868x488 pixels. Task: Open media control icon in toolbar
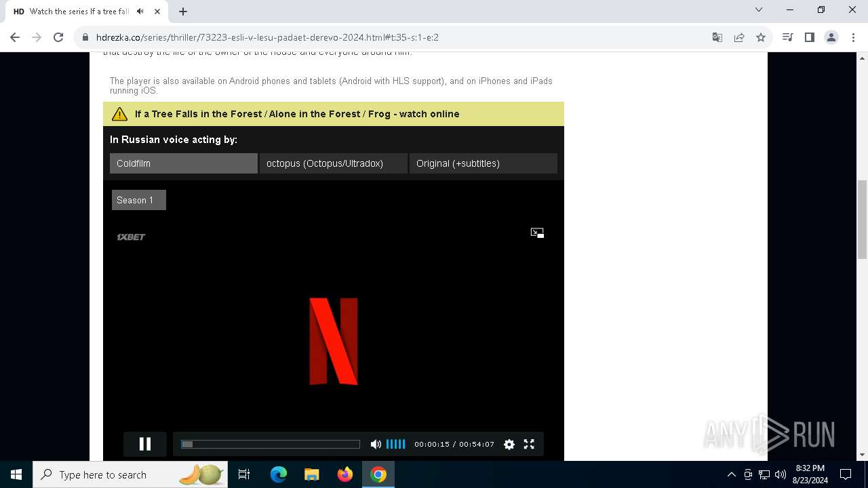pyautogui.click(x=787, y=37)
